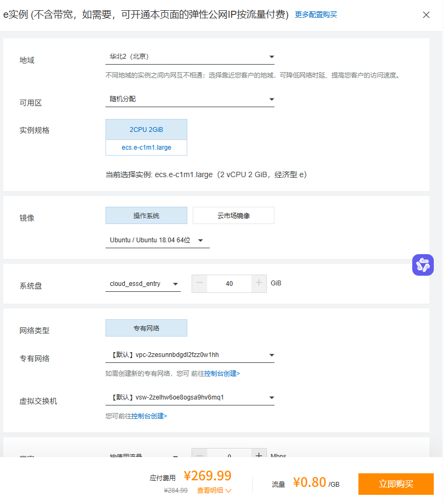Select ecs.e-c1m1.large instance type
The width and height of the screenshot is (444, 504).
pyautogui.click(x=146, y=148)
